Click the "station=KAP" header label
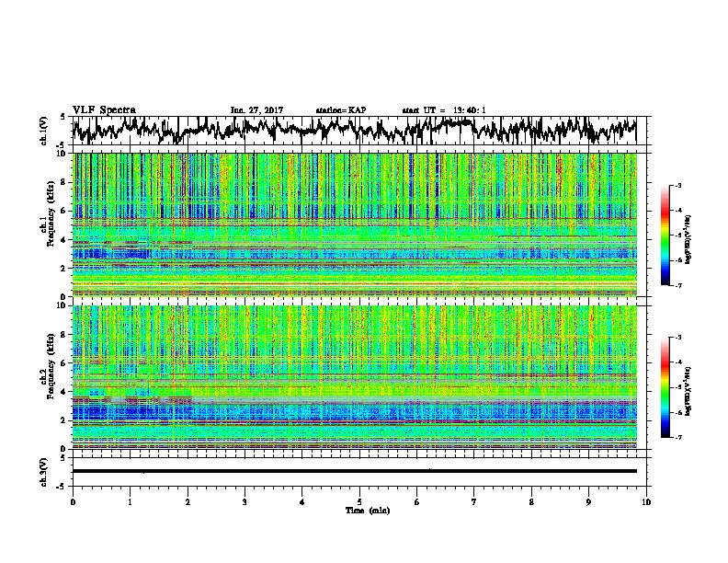The width and height of the screenshot is (728, 563). pyautogui.click(x=341, y=110)
